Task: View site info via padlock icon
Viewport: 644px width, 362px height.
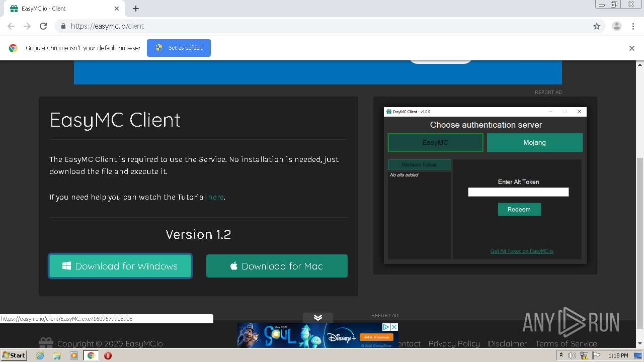Action: coord(63,26)
